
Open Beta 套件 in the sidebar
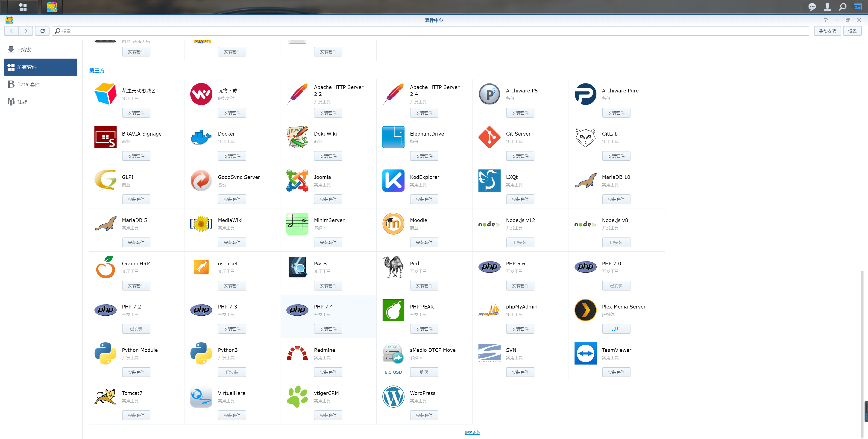41,84
